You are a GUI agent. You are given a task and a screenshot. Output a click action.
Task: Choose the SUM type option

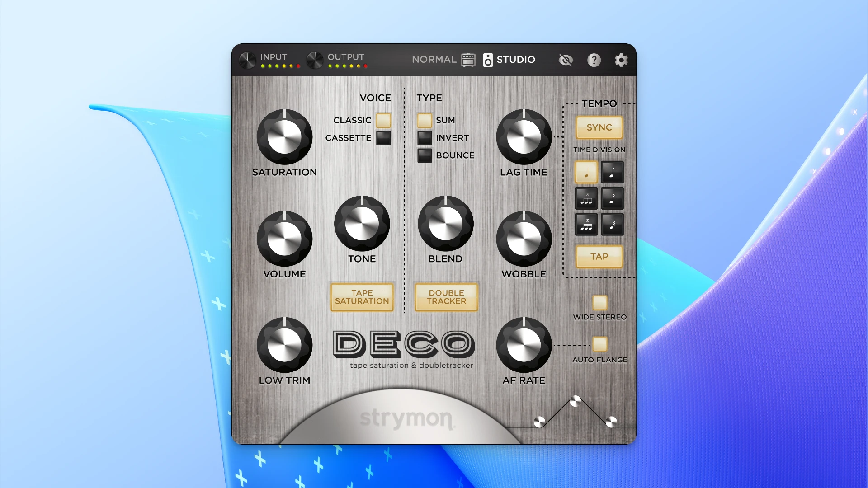[424, 120]
